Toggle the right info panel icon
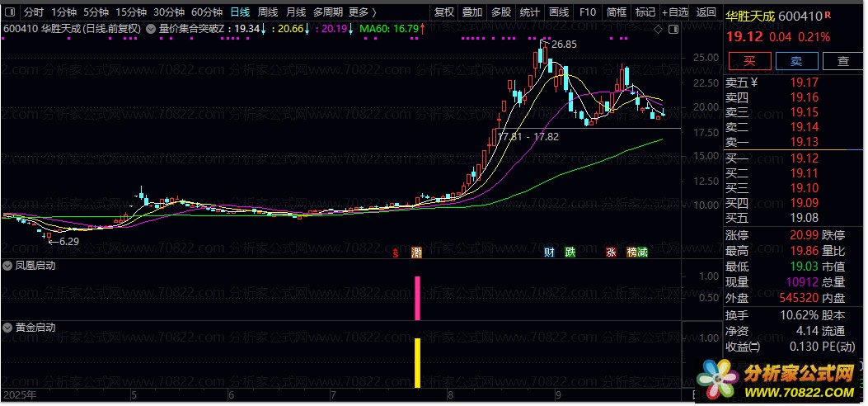Image resolution: width=868 pixels, height=406 pixels. tap(673, 30)
